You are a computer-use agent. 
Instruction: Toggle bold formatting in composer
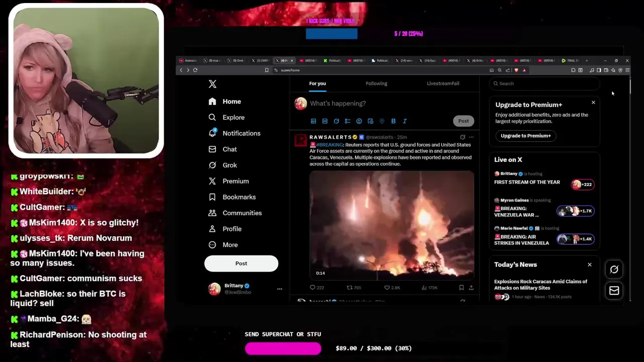(x=393, y=121)
